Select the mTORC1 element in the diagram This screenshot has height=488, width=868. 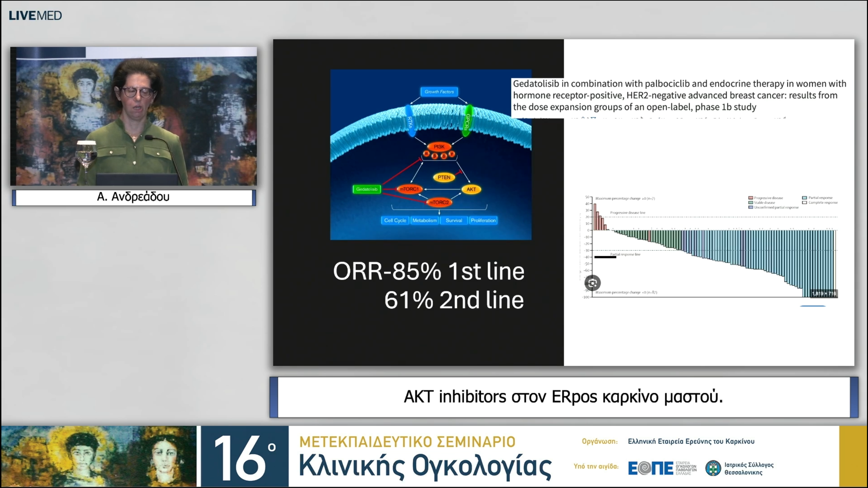pyautogui.click(x=409, y=189)
